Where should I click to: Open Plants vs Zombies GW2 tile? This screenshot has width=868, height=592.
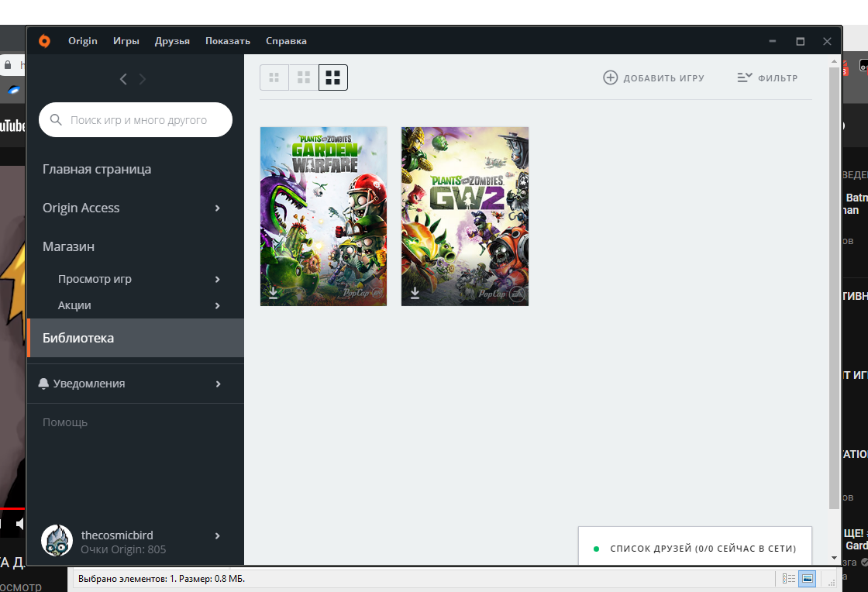tap(465, 216)
